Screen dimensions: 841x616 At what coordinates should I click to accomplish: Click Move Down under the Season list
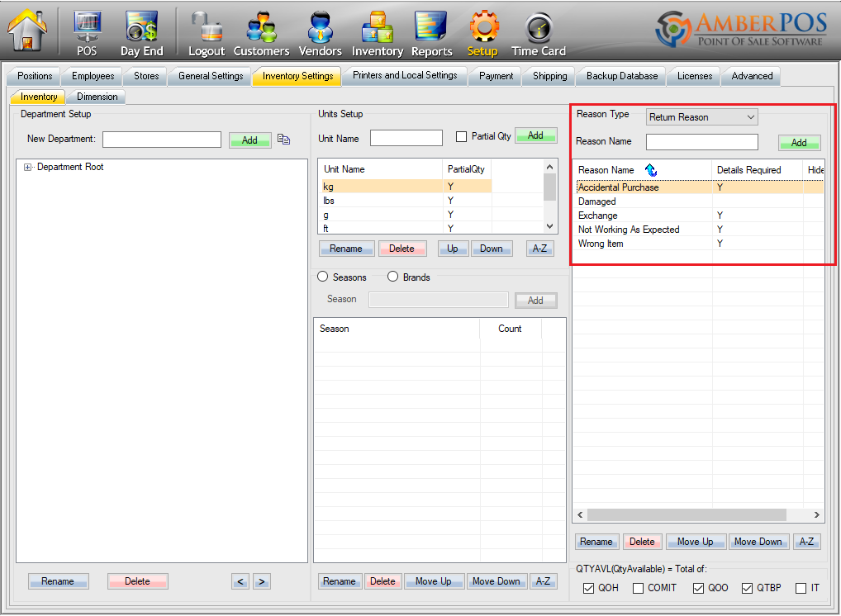497,581
